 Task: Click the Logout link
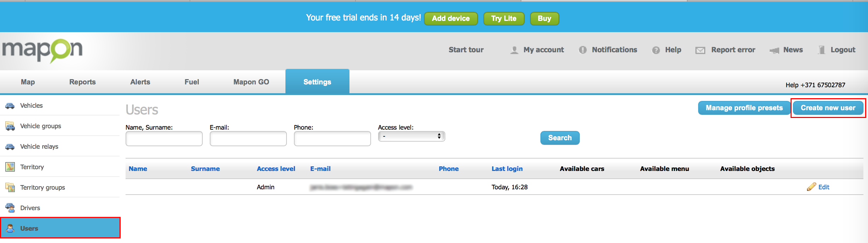[x=843, y=50]
